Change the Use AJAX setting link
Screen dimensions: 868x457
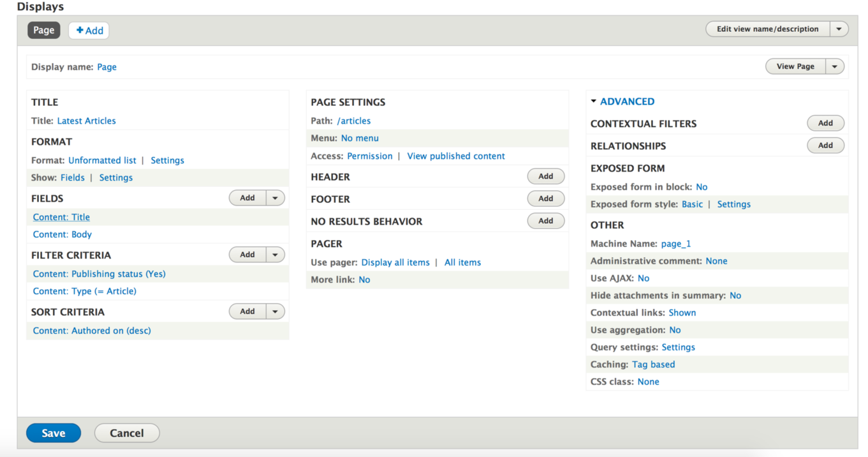tap(644, 278)
